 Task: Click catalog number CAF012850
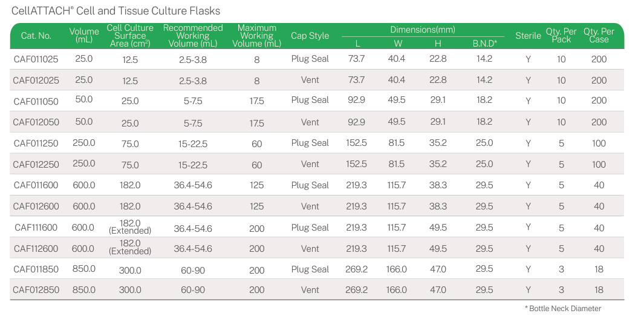[36, 290]
